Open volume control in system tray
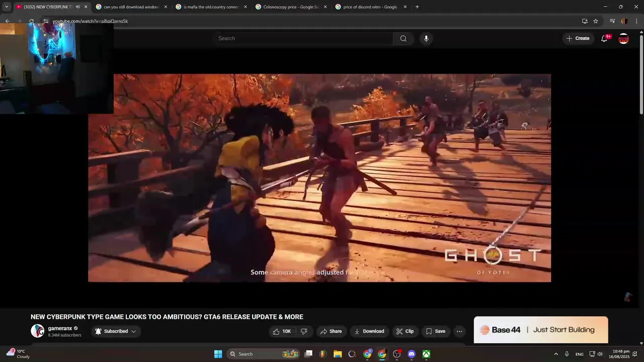The height and width of the screenshot is (362, 644). [600, 354]
